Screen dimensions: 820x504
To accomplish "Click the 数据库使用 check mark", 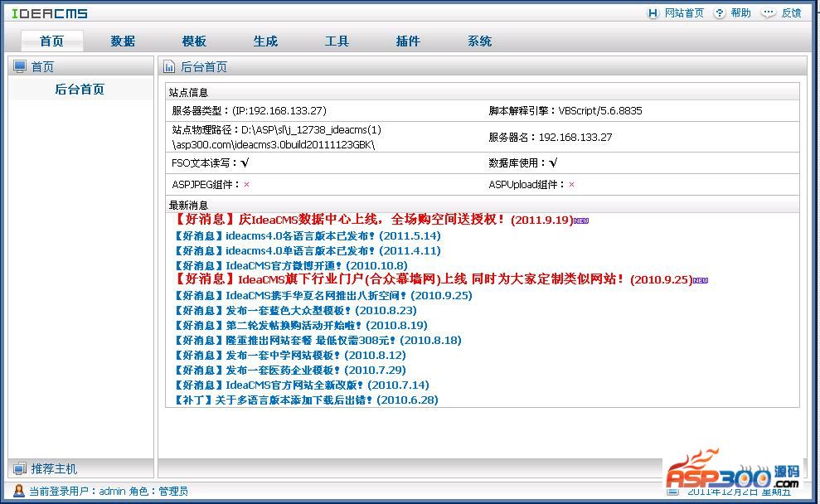I will [x=553, y=163].
